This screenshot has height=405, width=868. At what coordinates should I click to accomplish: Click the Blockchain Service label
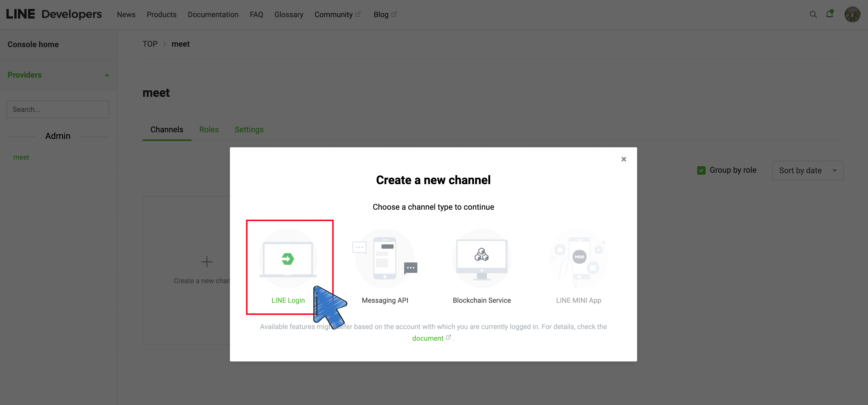point(481,300)
